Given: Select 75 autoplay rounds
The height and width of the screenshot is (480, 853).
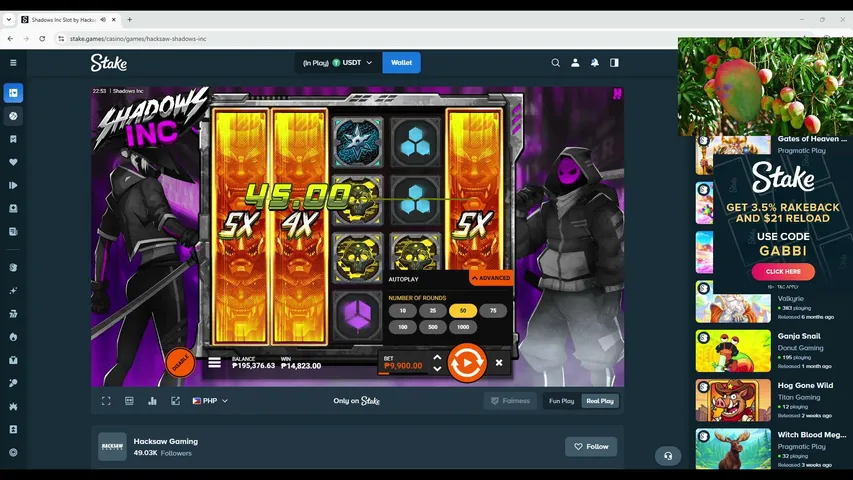Looking at the screenshot, I should point(493,311).
